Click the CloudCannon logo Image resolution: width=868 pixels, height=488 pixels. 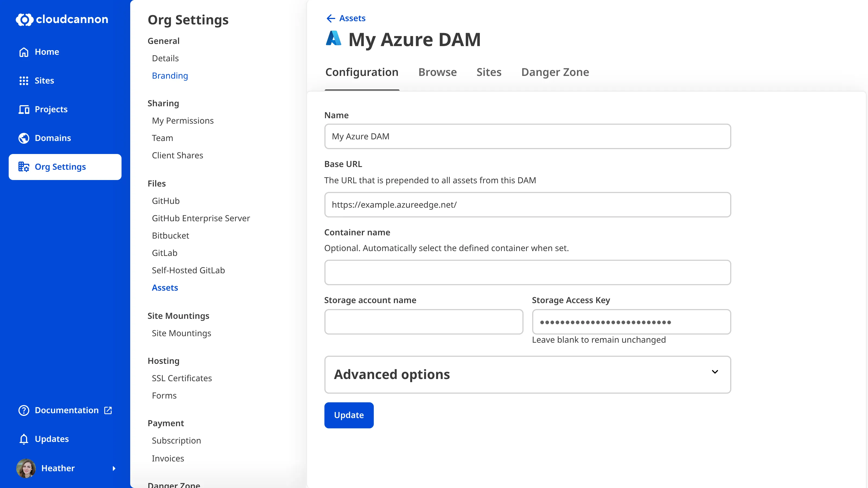pos(62,19)
